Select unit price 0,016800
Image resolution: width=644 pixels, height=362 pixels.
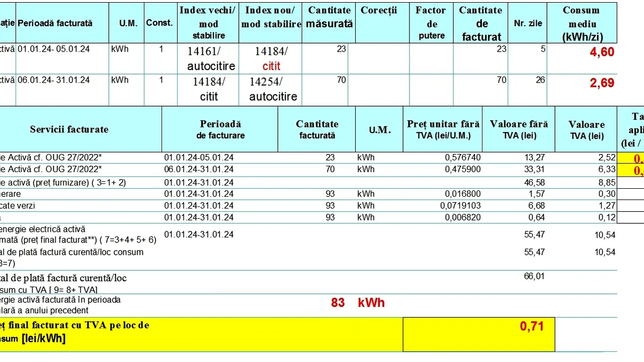(463, 194)
